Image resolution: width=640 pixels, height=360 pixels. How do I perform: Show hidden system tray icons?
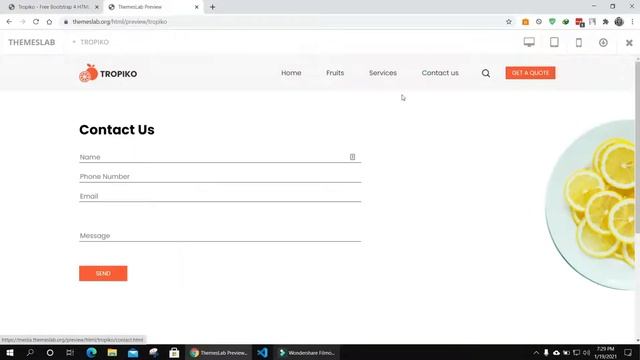(536, 353)
